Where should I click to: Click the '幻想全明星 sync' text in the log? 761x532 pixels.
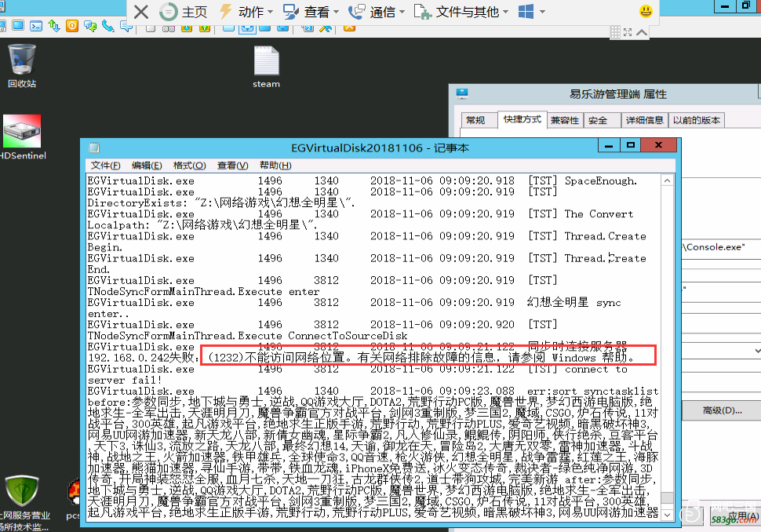(x=574, y=302)
